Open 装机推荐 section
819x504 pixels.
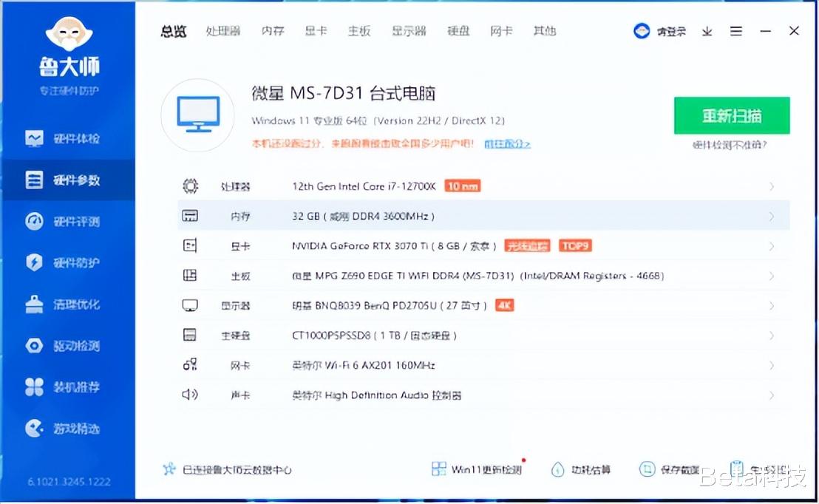[63, 387]
